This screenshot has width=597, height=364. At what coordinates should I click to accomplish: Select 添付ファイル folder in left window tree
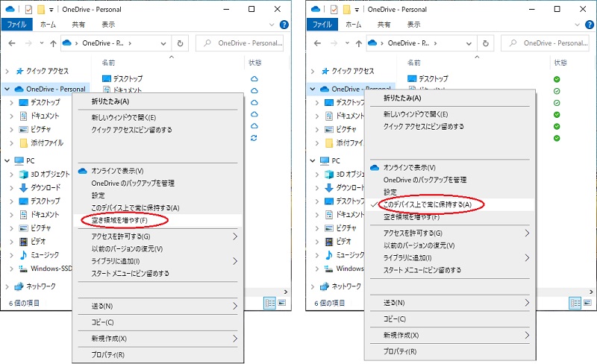[41, 142]
